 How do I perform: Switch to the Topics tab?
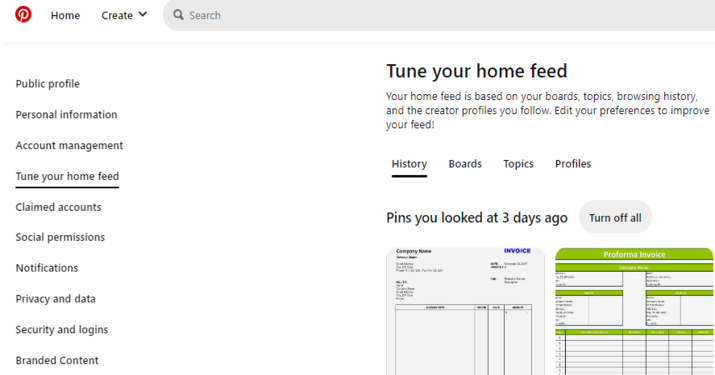click(518, 164)
